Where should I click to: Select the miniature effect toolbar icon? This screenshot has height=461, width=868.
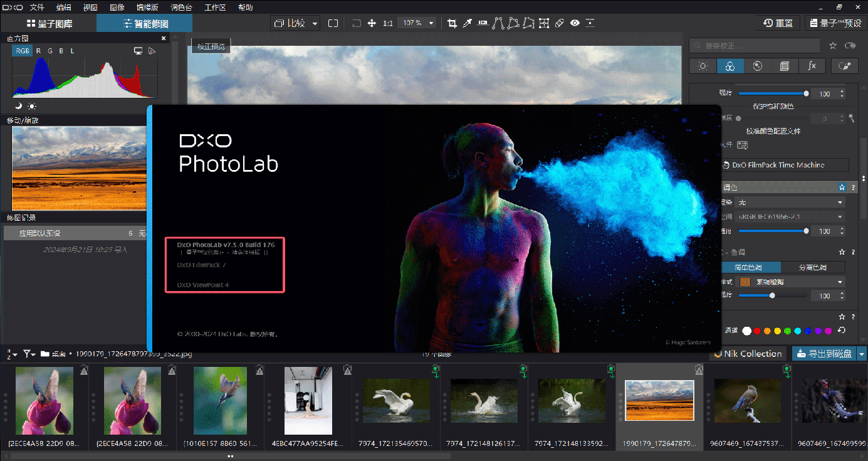590,23
